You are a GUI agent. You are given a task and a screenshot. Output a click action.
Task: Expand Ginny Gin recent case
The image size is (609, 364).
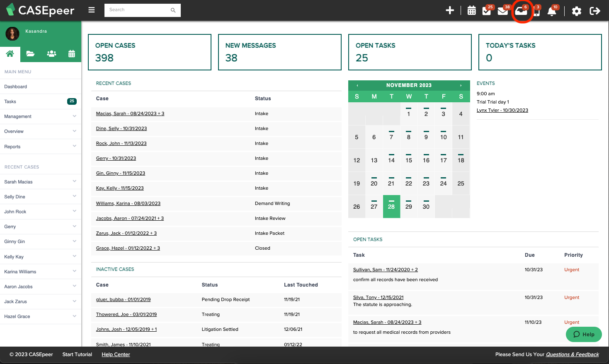coord(41,241)
